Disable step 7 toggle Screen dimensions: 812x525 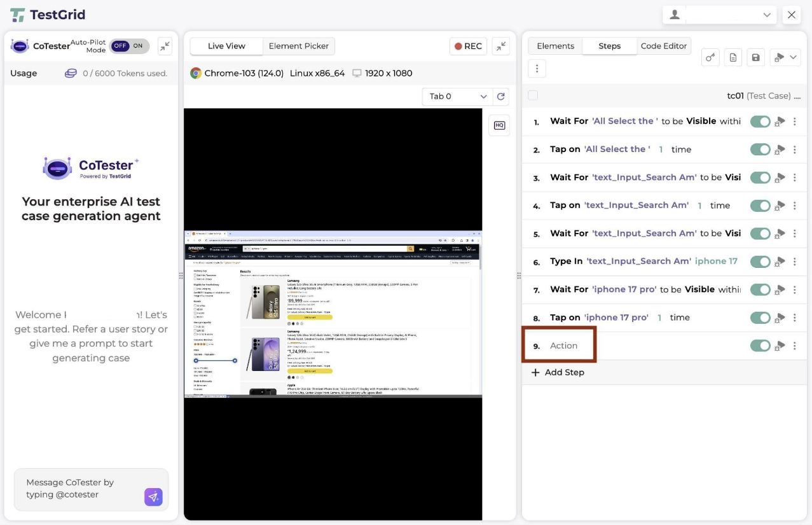(760, 290)
